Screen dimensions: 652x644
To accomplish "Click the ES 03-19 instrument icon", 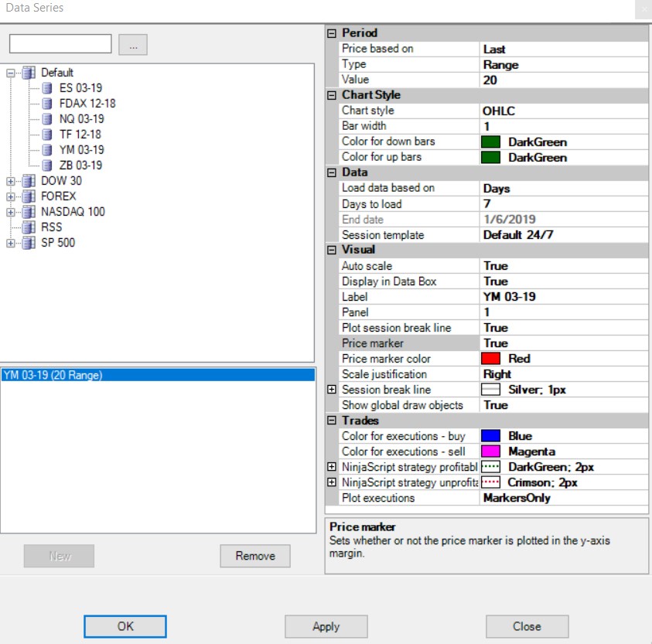I will tap(47, 88).
